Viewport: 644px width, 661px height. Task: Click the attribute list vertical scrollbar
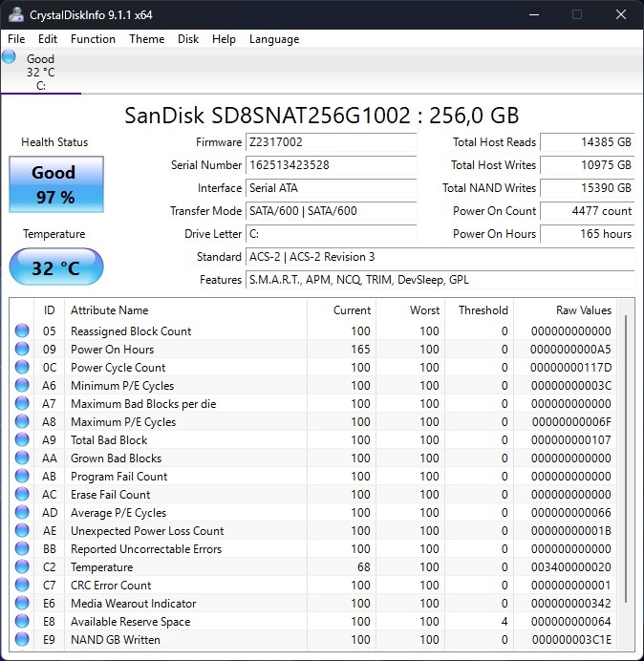coord(627,458)
